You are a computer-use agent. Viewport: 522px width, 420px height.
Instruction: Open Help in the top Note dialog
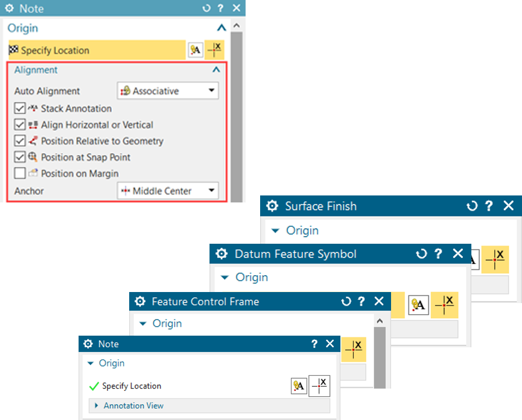pos(221,8)
